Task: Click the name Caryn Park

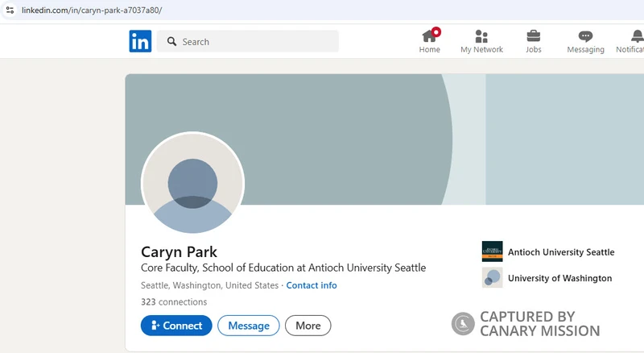Action: pyautogui.click(x=179, y=251)
